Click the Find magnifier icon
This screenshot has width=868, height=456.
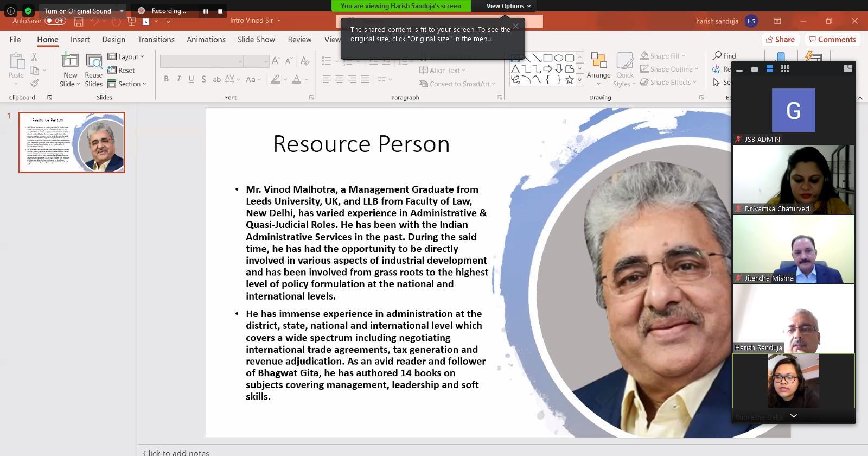click(718, 56)
